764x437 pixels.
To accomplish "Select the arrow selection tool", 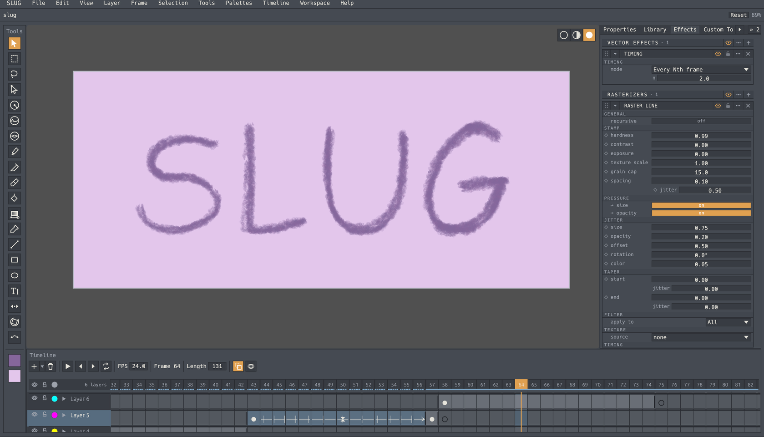I will 14,43.
